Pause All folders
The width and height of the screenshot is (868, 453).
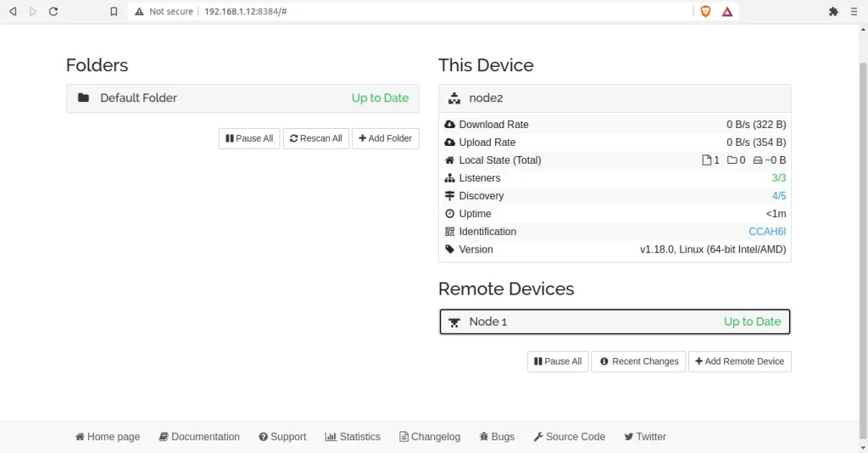pos(249,138)
